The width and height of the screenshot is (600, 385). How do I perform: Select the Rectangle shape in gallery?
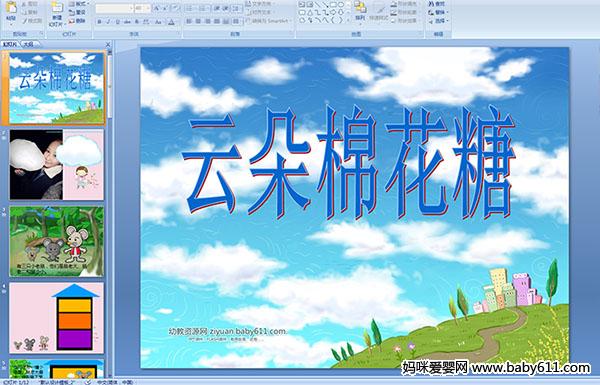click(334, 4)
